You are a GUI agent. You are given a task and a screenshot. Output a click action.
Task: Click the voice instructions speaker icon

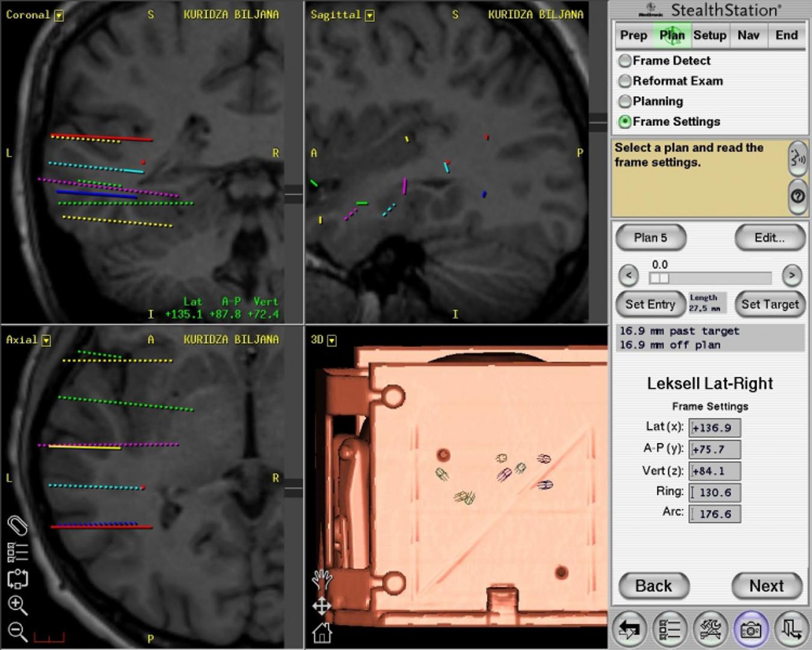point(798,159)
